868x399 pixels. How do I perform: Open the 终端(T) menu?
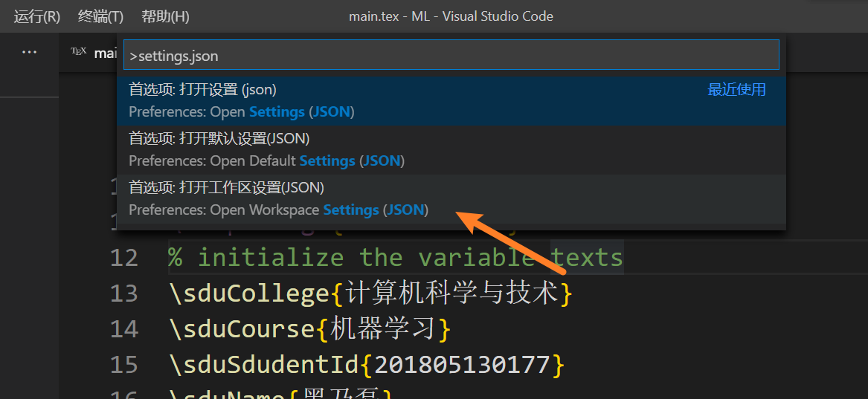[x=100, y=16]
